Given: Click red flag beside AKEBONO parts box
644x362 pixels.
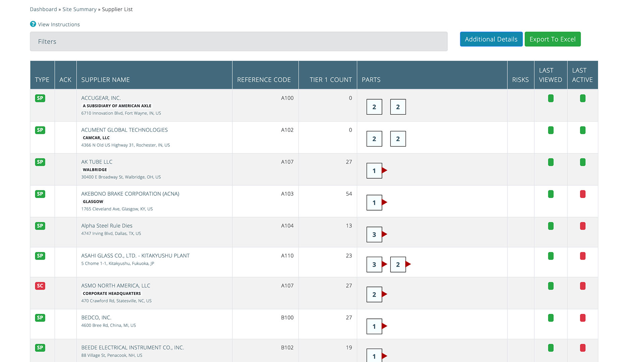Looking at the screenshot, I should point(385,202).
